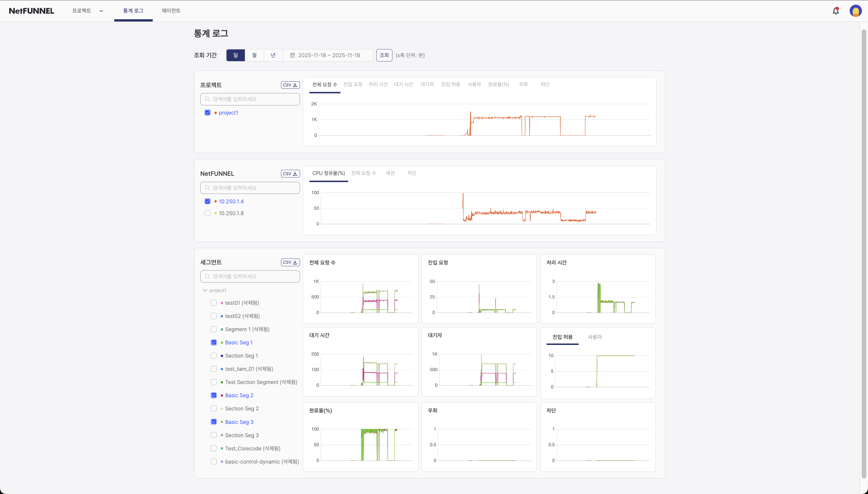Click the NetFUNNEL logo
Viewport: 868px width, 494px height.
coord(32,11)
